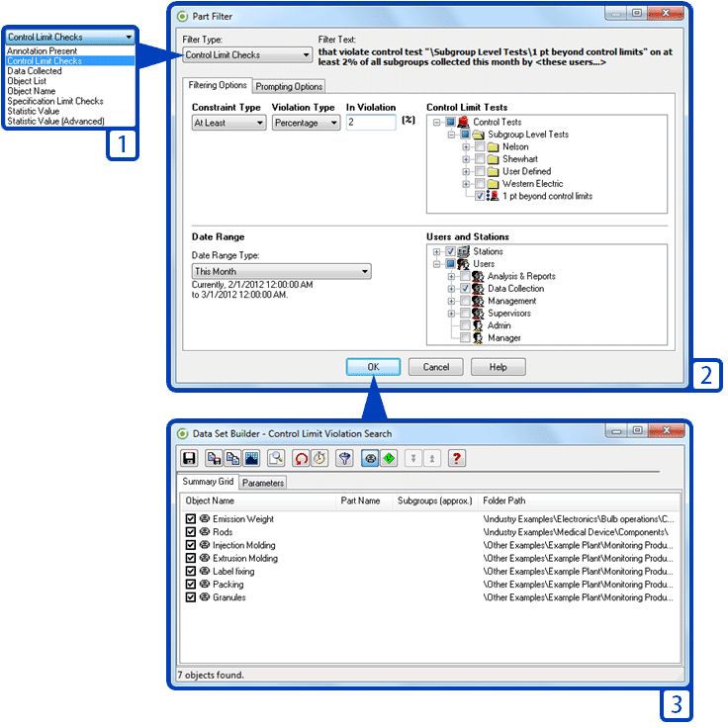
Task: Click the red question mark help icon
Action: [456, 458]
